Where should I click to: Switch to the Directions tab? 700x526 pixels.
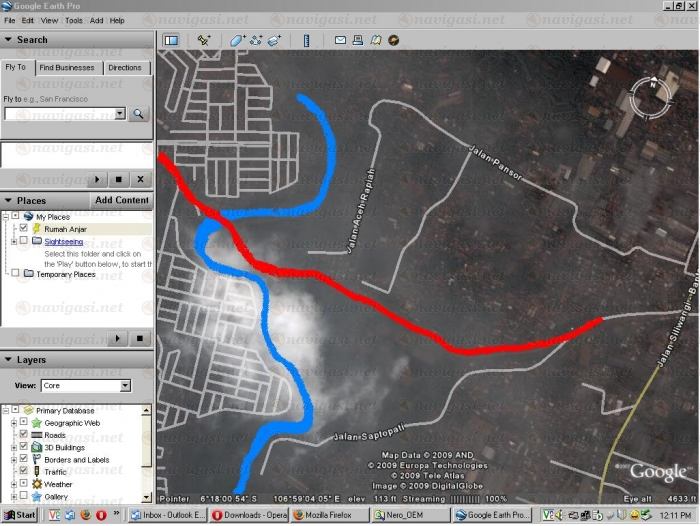click(x=125, y=68)
